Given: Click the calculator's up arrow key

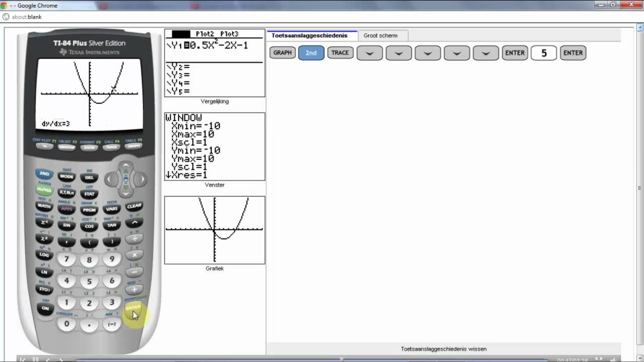Looking at the screenshot, I should click(126, 166).
